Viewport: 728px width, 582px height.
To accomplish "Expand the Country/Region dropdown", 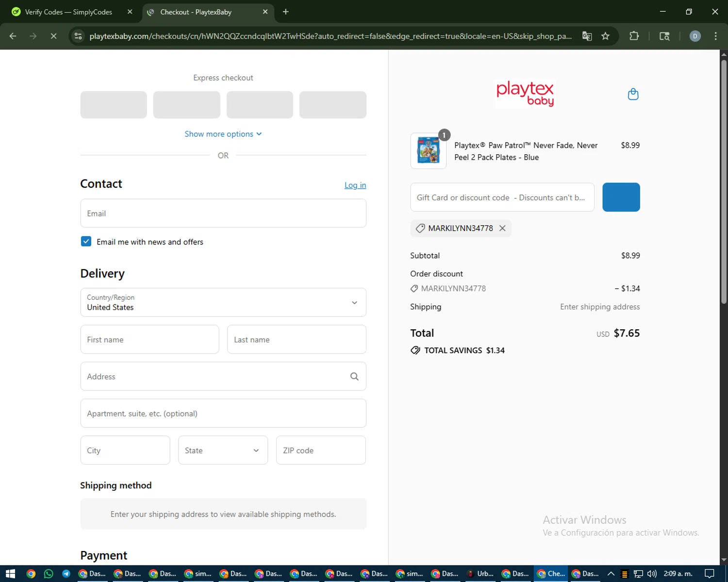I will coord(223,303).
